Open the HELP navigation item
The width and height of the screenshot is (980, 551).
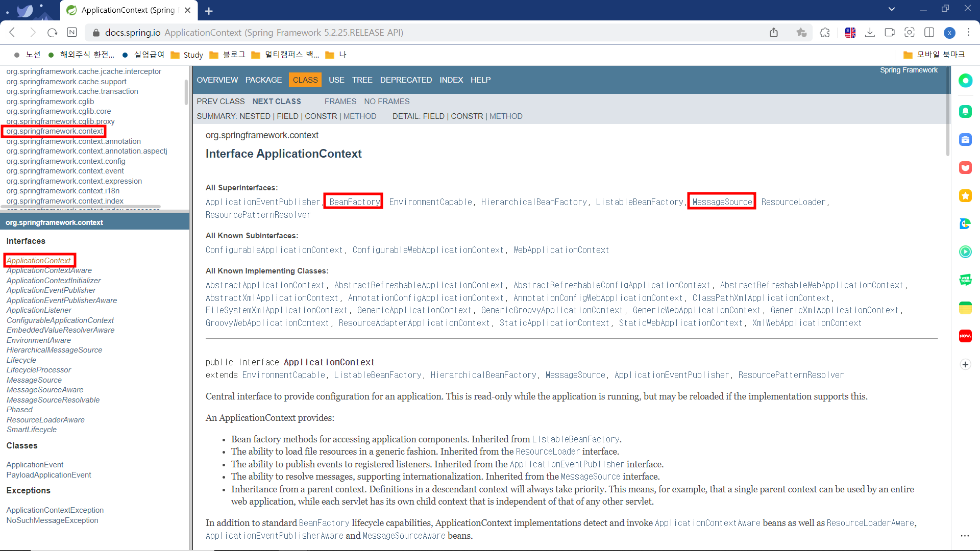480,80
